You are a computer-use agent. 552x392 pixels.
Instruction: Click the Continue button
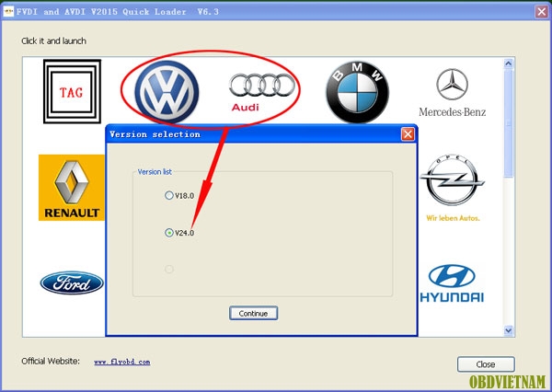254,313
